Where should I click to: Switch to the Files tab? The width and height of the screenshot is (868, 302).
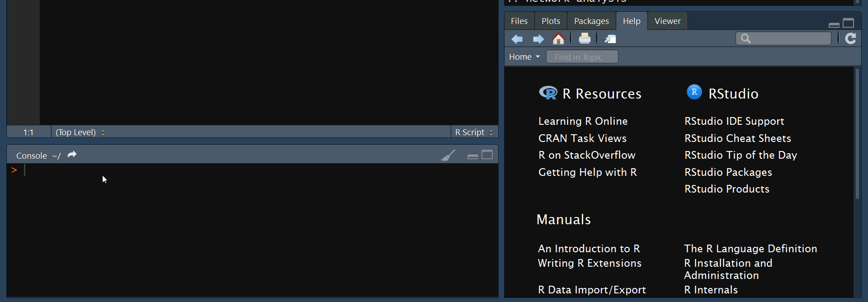[x=519, y=21]
